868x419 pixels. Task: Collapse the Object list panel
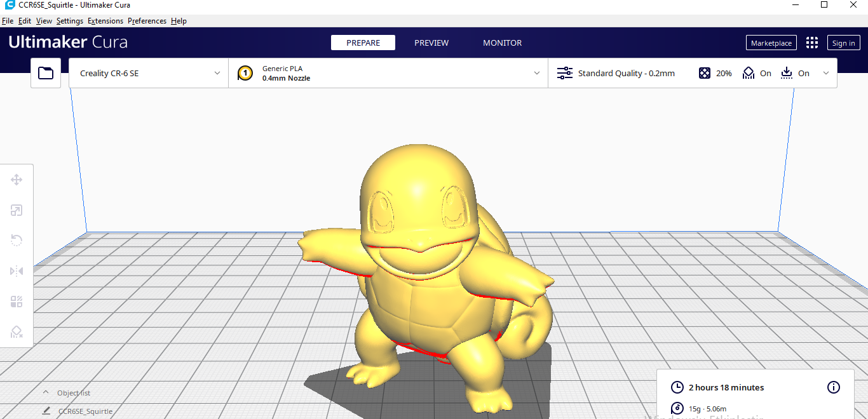pos(46,392)
